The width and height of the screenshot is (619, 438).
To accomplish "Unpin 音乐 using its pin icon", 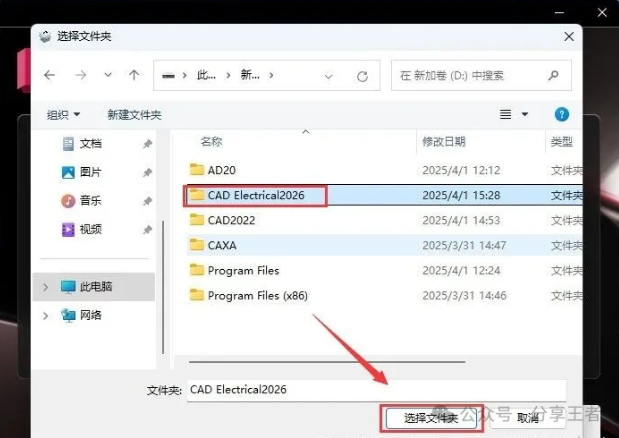I will pos(147,201).
